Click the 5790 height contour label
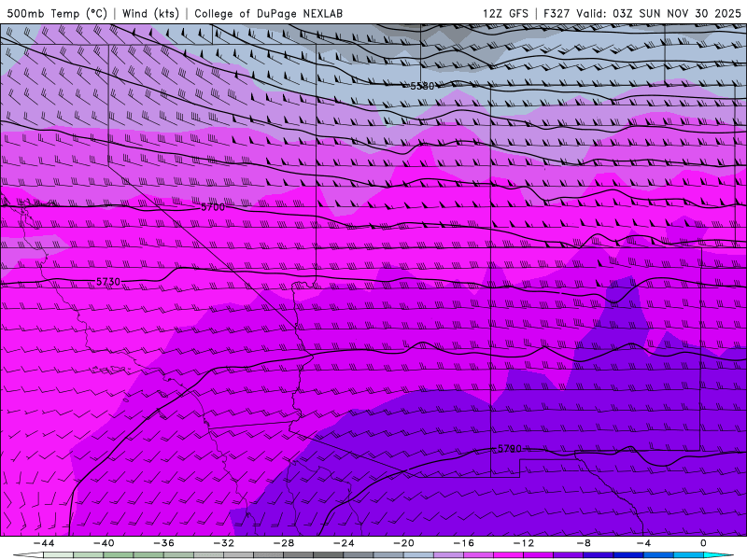747x560 pixels. (x=510, y=449)
